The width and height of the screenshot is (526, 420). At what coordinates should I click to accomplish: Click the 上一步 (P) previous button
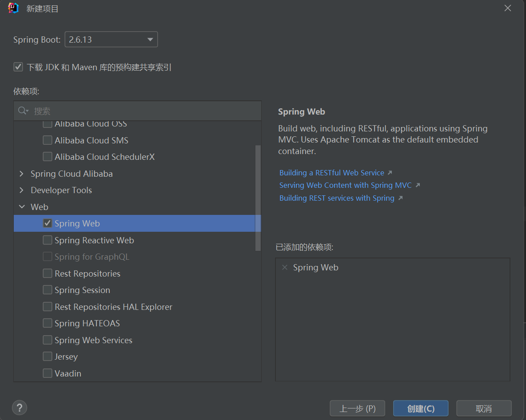pos(357,408)
